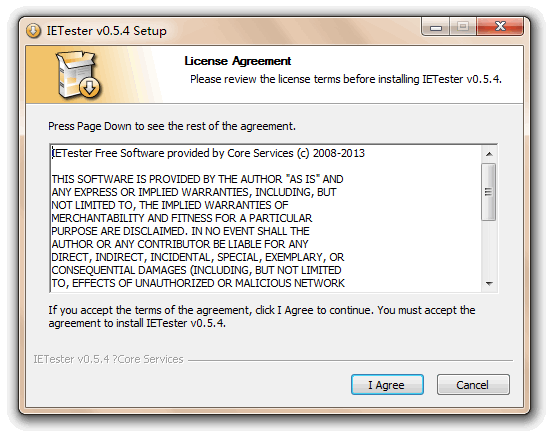Minimize the IETester Setup window
The height and width of the screenshot is (431, 549).
coord(436,27)
